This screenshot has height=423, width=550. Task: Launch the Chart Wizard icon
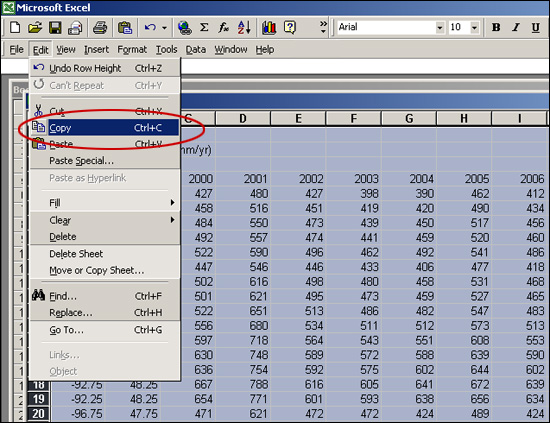[x=269, y=27]
